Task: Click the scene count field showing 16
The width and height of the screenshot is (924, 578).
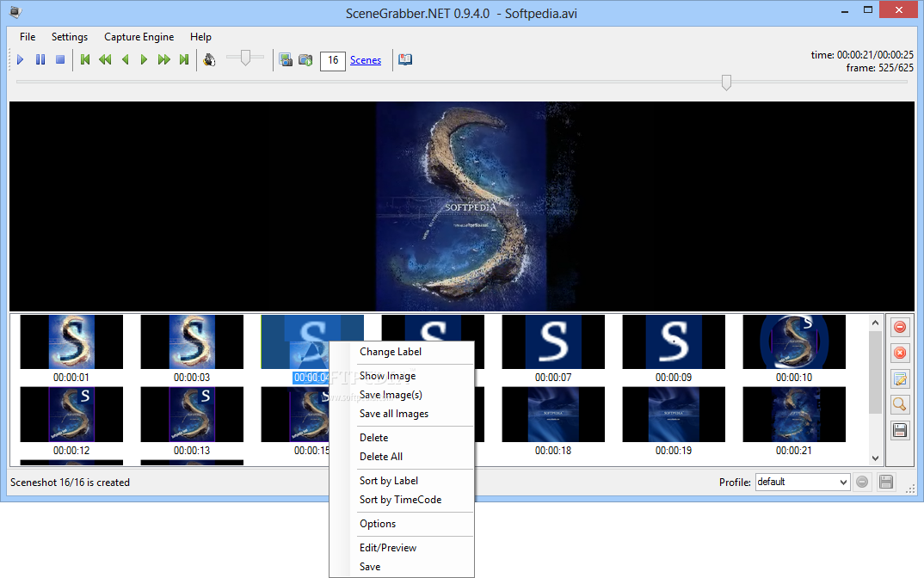Action: point(332,60)
